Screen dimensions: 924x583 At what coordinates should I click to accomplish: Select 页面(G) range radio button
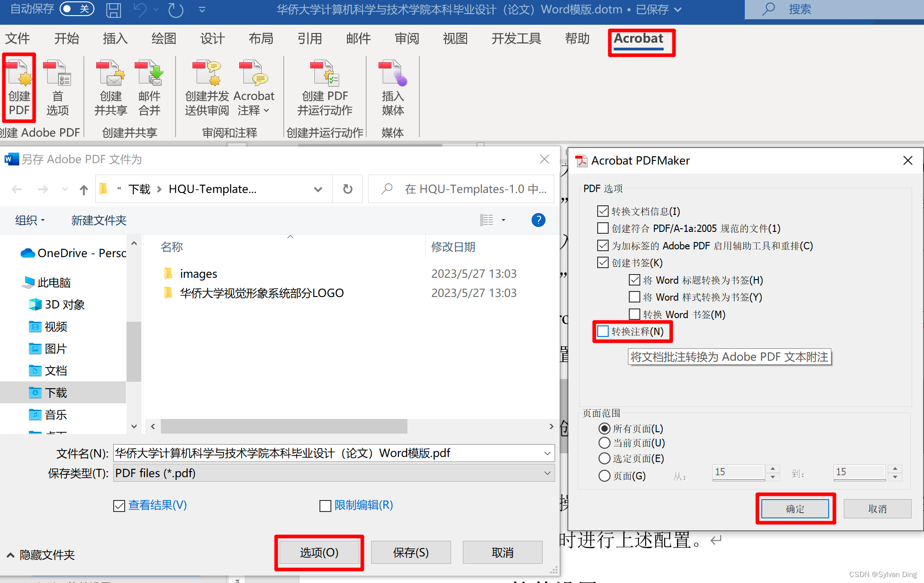[605, 476]
